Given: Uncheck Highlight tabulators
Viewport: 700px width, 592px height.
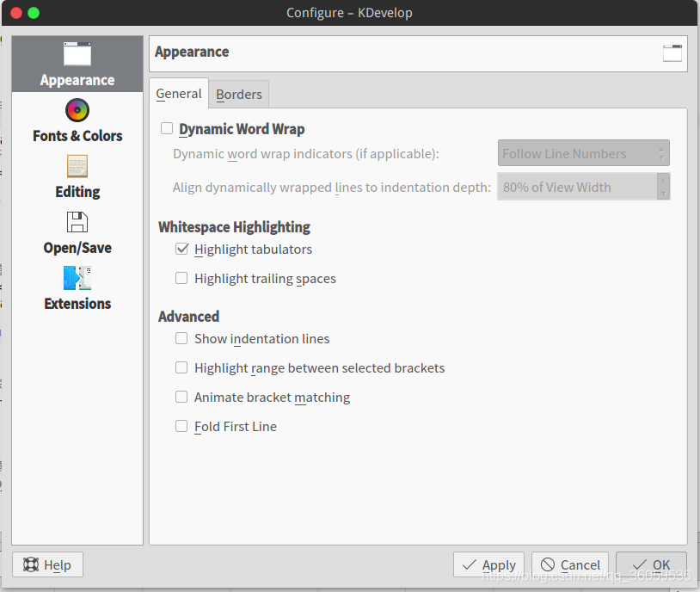Looking at the screenshot, I should 181,249.
